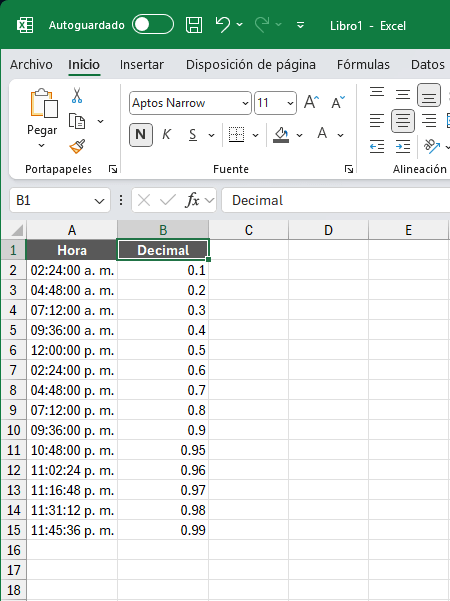Cut selection with the scissors icon
Screen dimensions: 450x601
pyautogui.click(x=77, y=95)
